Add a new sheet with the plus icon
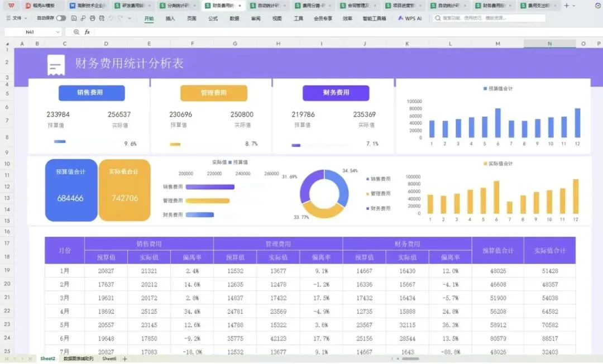 click(125, 358)
